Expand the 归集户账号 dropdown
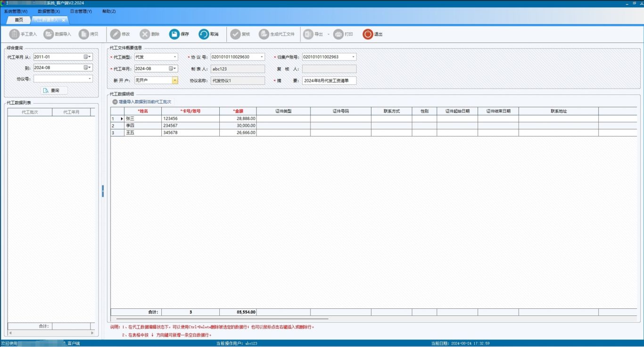 (353, 57)
